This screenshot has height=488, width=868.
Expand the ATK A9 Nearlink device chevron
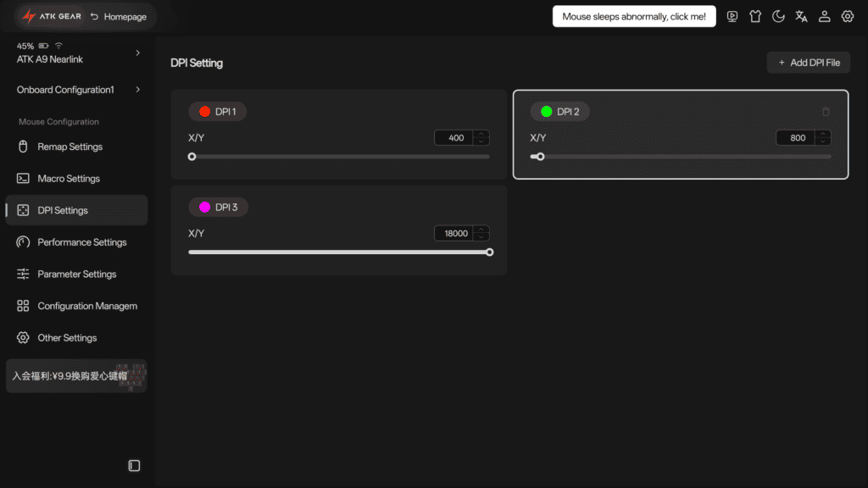(x=138, y=53)
